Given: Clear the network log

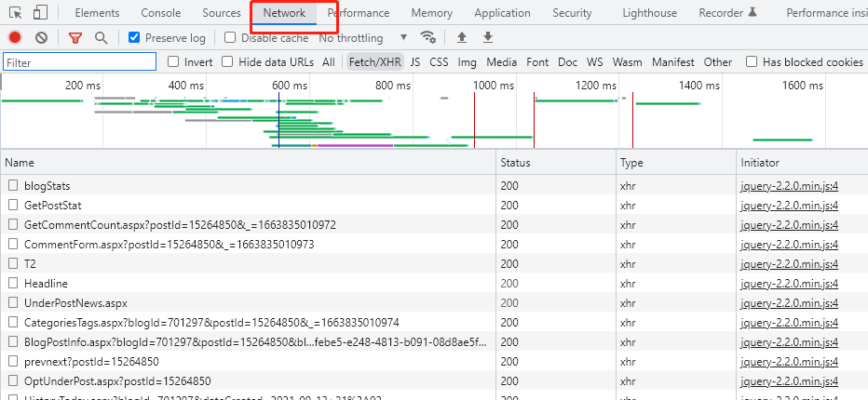Looking at the screenshot, I should pos(42,37).
